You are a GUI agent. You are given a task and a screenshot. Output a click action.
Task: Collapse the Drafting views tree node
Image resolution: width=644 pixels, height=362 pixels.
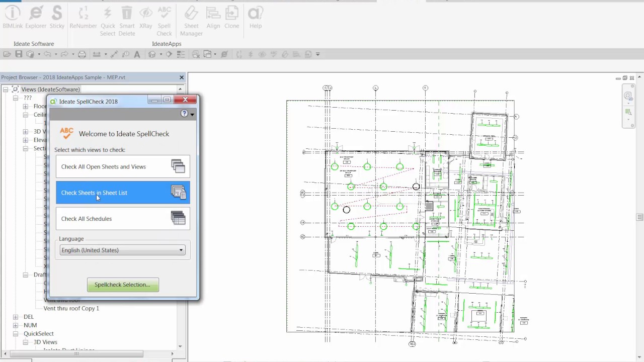(x=26, y=275)
